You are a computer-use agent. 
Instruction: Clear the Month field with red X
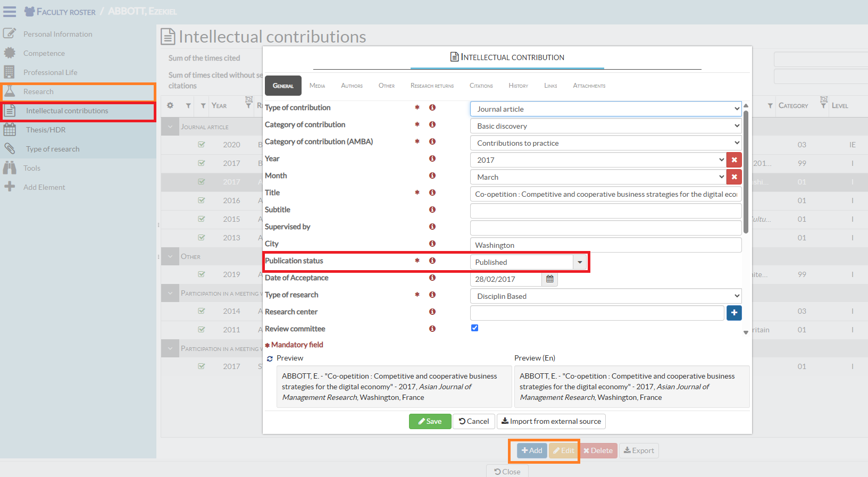[734, 177]
